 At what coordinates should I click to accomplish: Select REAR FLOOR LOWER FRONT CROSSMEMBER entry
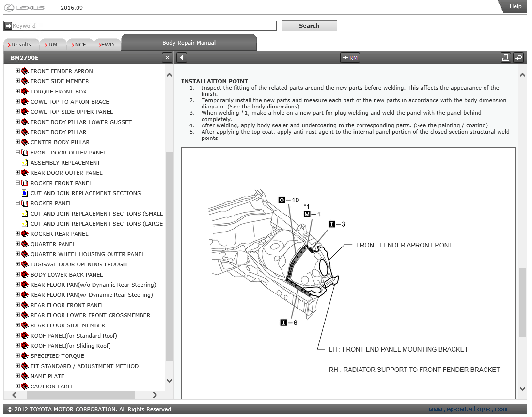pos(90,315)
